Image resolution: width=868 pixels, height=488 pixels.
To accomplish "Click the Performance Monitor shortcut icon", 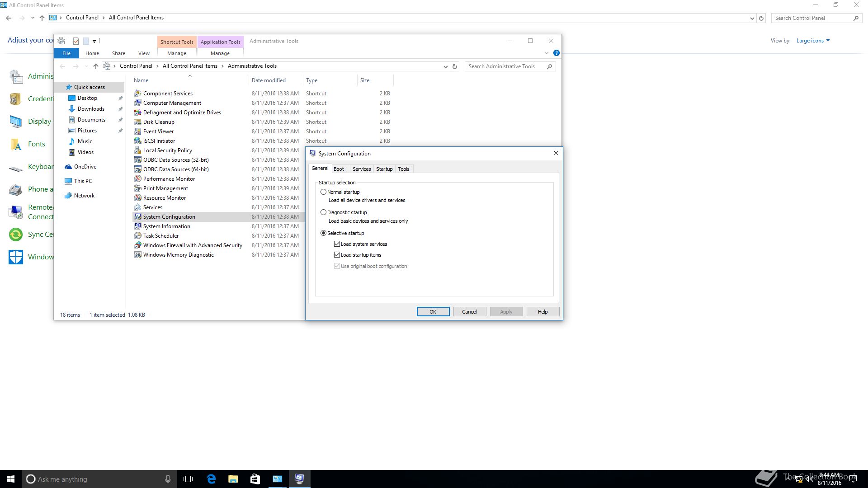I will 138,178.
